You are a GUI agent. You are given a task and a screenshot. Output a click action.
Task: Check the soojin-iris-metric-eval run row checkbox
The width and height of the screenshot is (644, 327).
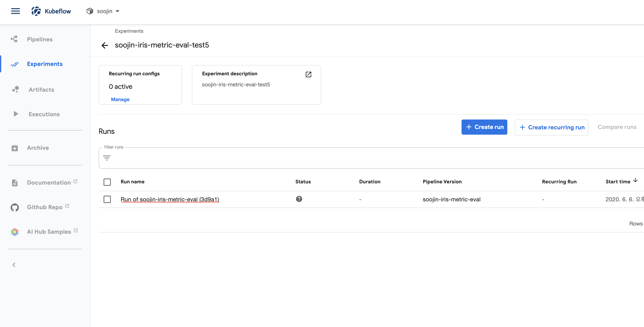107,199
